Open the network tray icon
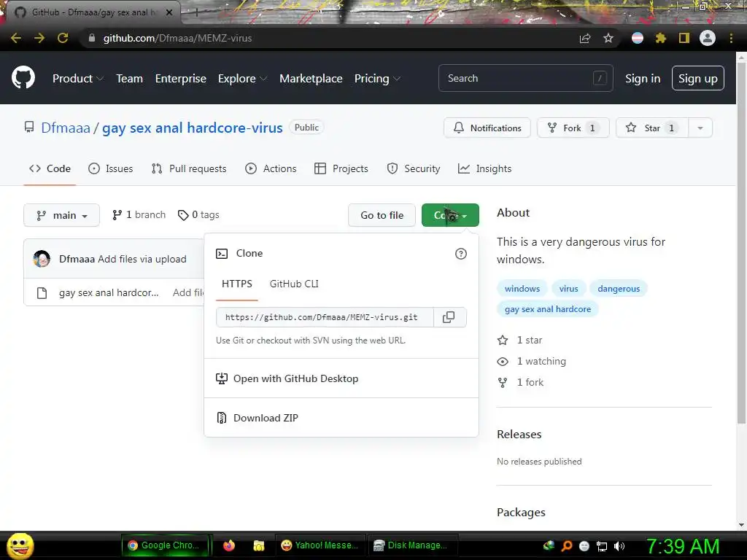Screen dimensions: 747x560 (602, 545)
